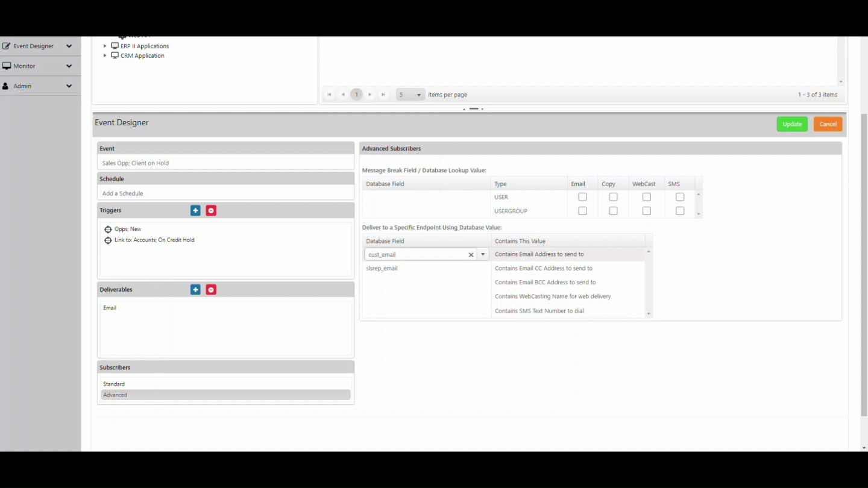Click the orange Cancel button
The image size is (868, 488).
(x=828, y=124)
